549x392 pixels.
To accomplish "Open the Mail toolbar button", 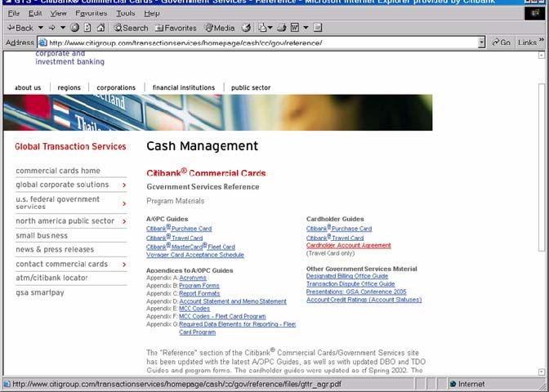I will coord(262,28).
